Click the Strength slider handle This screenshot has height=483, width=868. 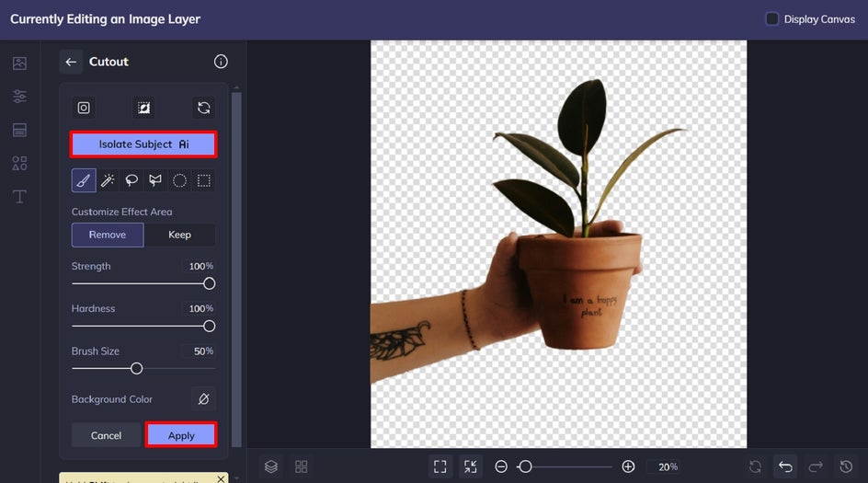pos(210,283)
